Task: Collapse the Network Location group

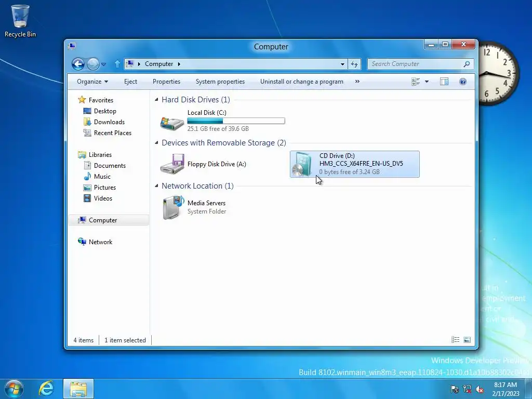Action: point(156,185)
